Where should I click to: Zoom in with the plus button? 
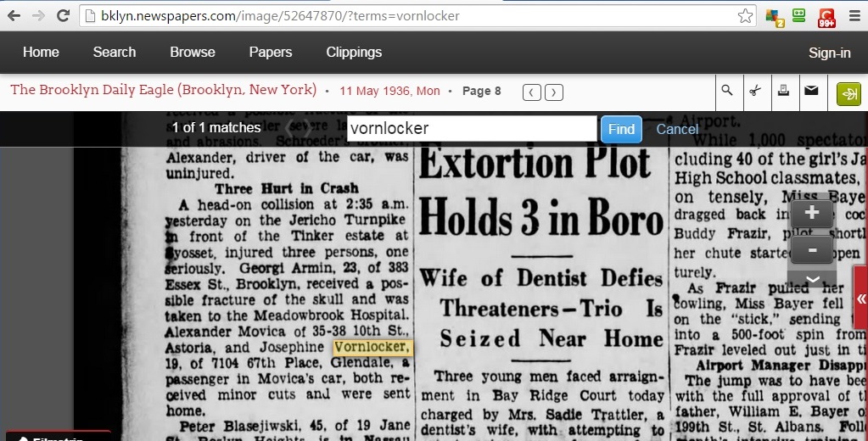pos(811,213)
